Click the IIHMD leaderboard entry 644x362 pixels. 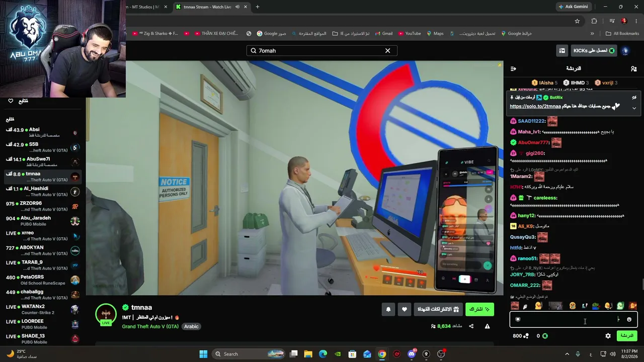tap(576, 82)
